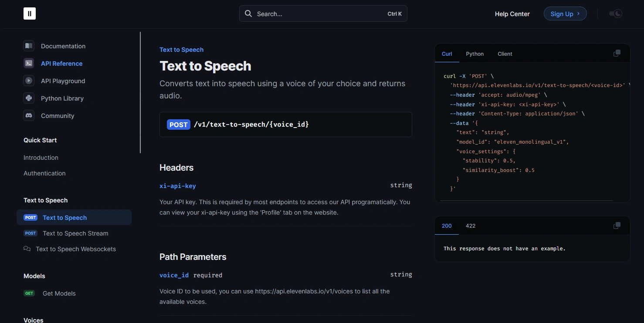Open the Python Library page

coord(62,98)
